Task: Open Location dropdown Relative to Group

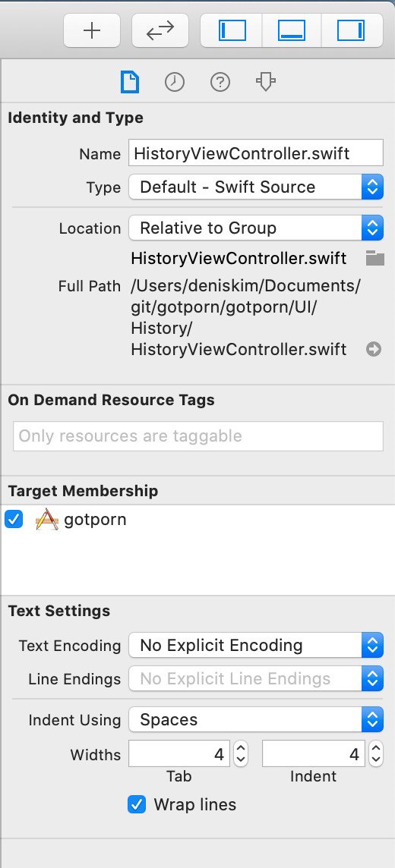Action: pyautogui.click(x=256, y=228)
